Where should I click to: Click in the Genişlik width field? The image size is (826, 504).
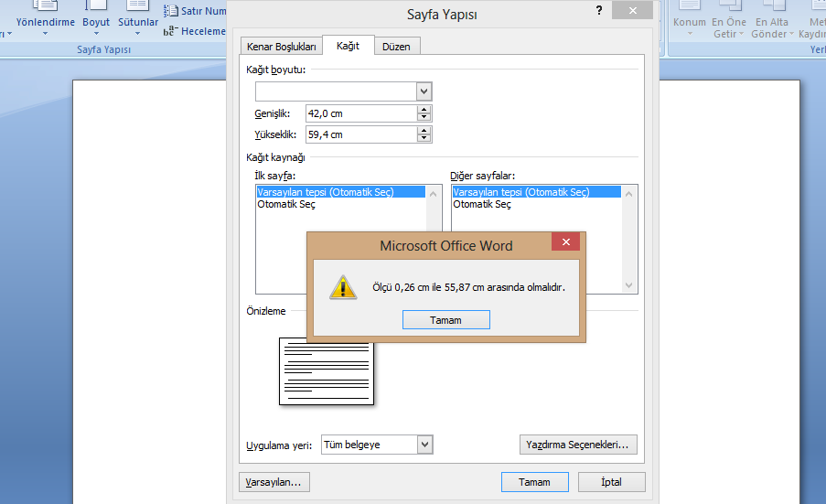pyautogui.click(x=360, y=113)
